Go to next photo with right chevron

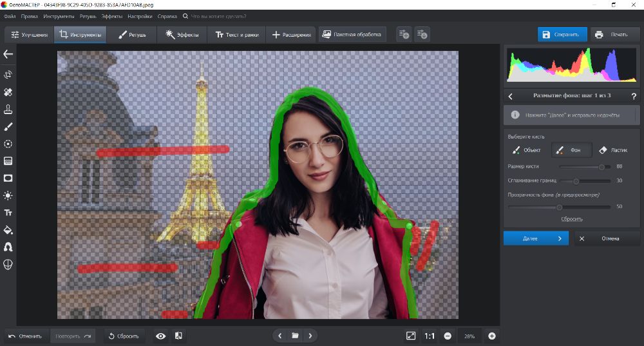(310, 336)
